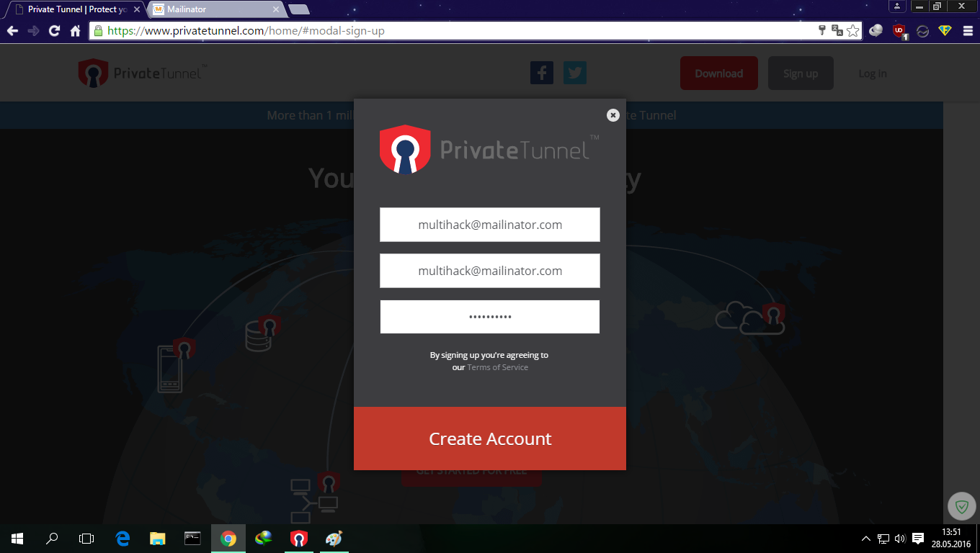Bookmark this page with the star icon
Image resolution: width=980 pixels, height=553 pixels.
[853, 30]
